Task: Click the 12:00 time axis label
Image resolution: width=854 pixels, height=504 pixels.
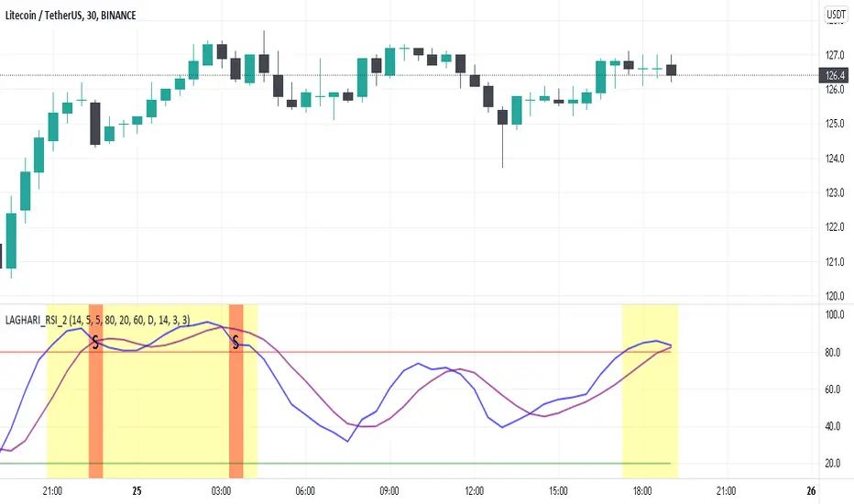Action: coord(475,491)
